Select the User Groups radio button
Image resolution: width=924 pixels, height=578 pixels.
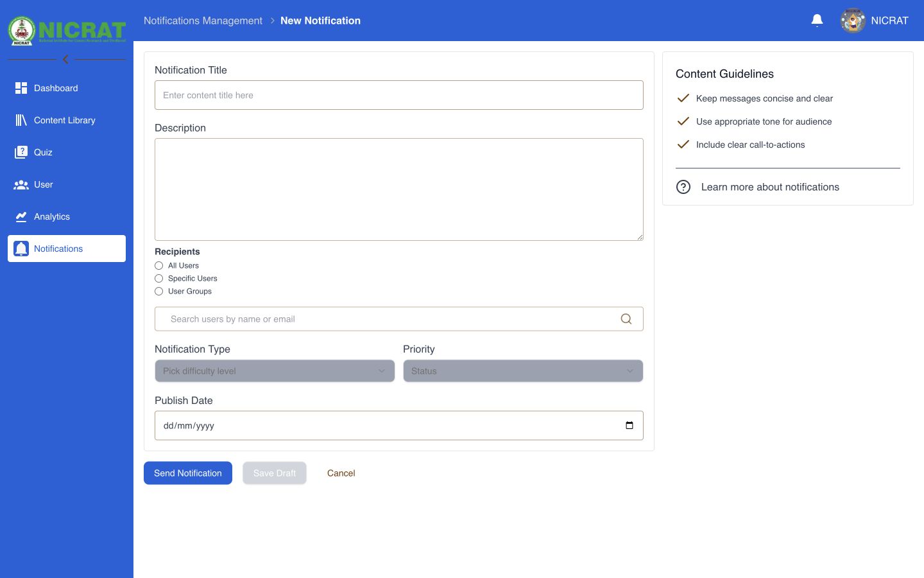pyautogui.click(x=159, y=291)
